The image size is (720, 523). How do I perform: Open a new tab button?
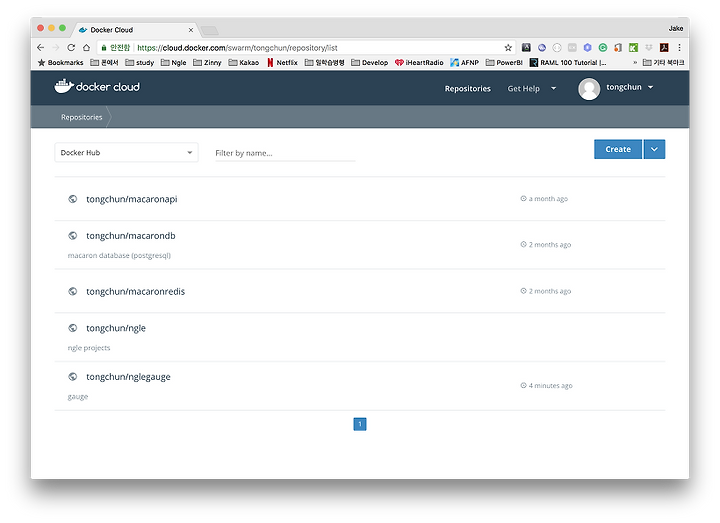tap(210, 31)
